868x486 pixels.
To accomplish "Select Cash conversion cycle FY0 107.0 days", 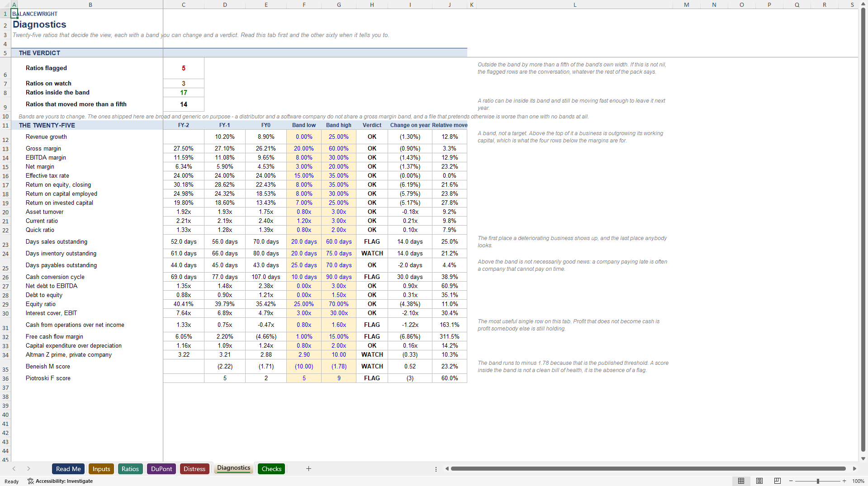I will click(266, 277).
